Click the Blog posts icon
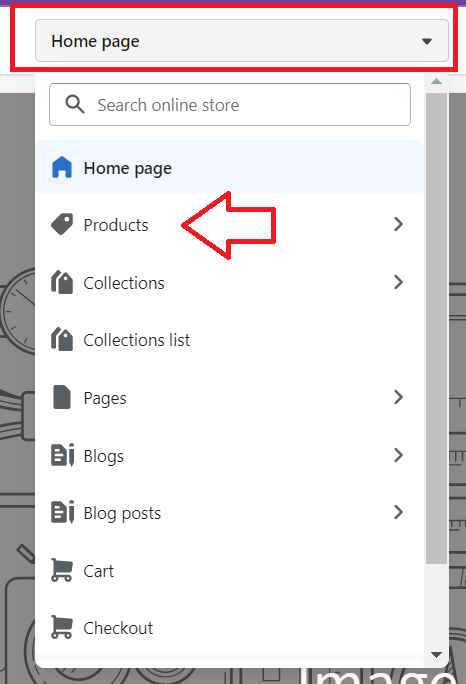 (x=62, y=512)
